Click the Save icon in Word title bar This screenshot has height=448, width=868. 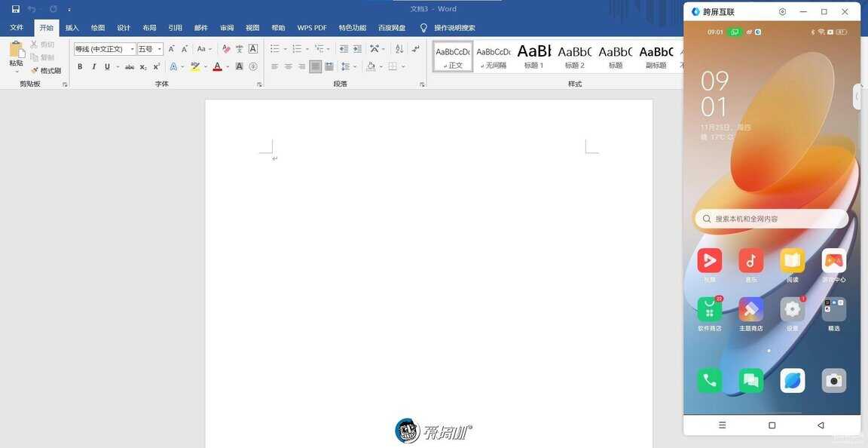16,9
